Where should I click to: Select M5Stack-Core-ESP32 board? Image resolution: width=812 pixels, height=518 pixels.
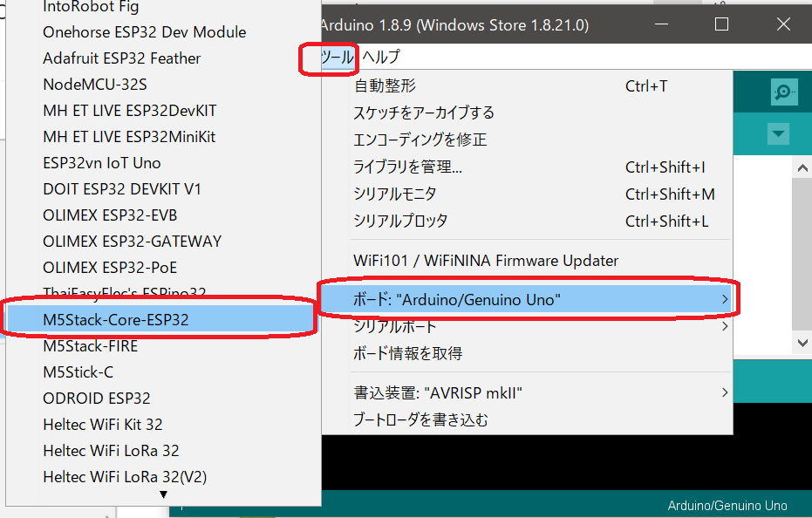(x=163, y=319)
